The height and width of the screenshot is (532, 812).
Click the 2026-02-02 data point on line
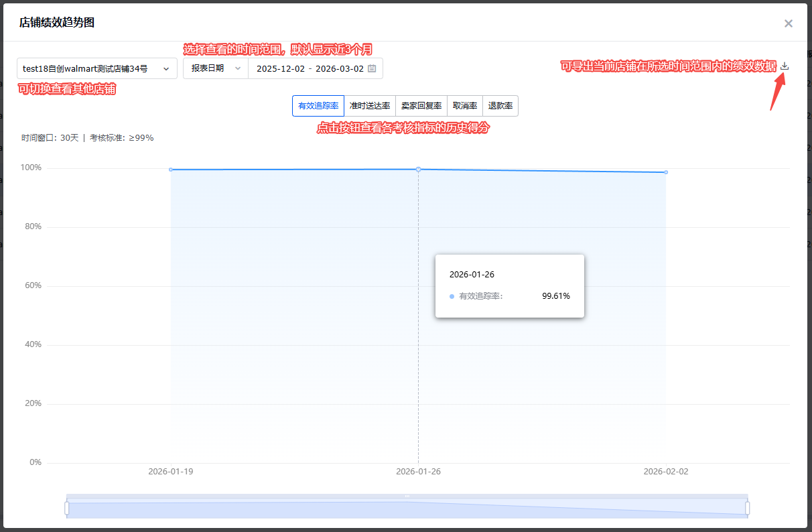click(666, 172)
